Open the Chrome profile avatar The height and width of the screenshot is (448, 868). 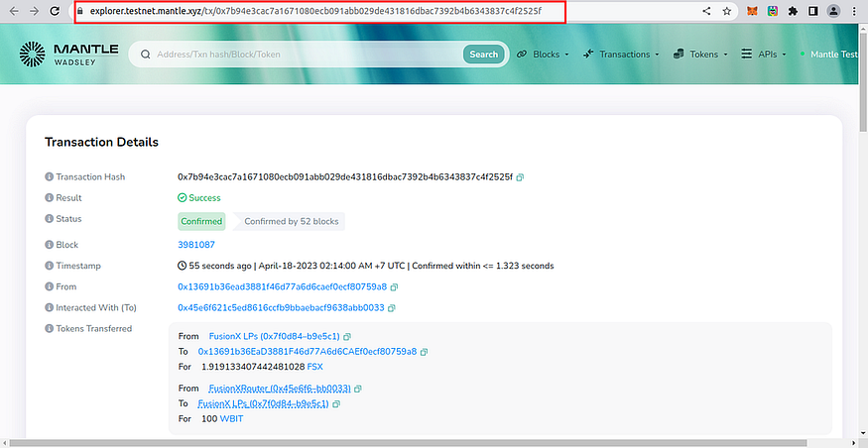833,11
